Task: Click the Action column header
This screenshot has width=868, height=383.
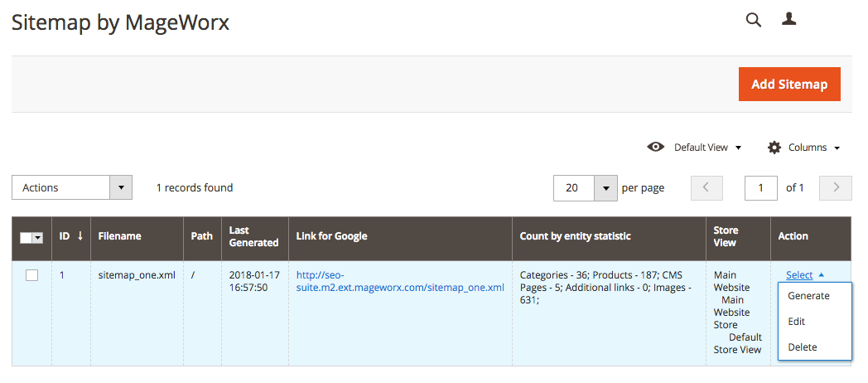Action: pos(811,236)
